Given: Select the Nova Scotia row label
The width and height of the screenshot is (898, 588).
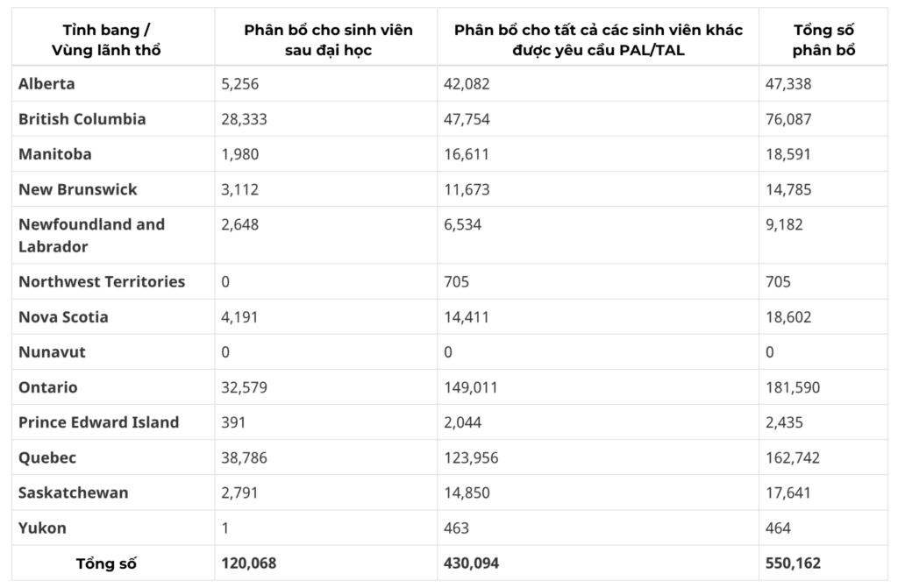Looking at the screenshot, I should coord(63,317).
